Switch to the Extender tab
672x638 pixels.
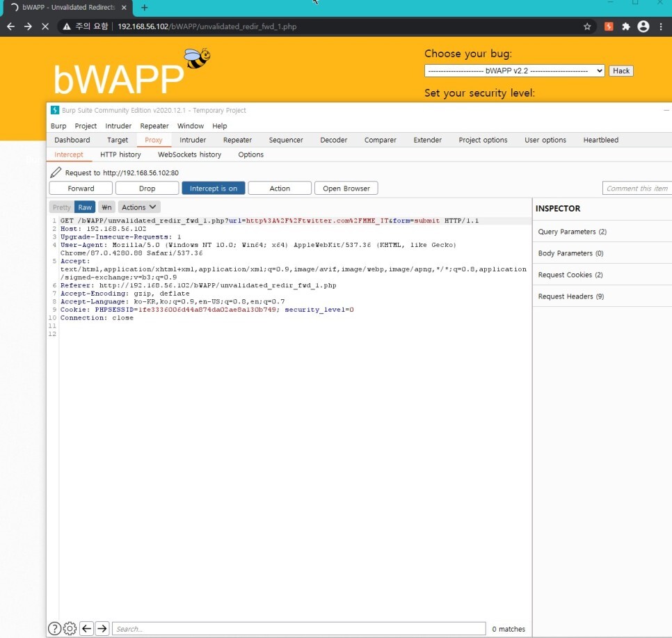427,140
